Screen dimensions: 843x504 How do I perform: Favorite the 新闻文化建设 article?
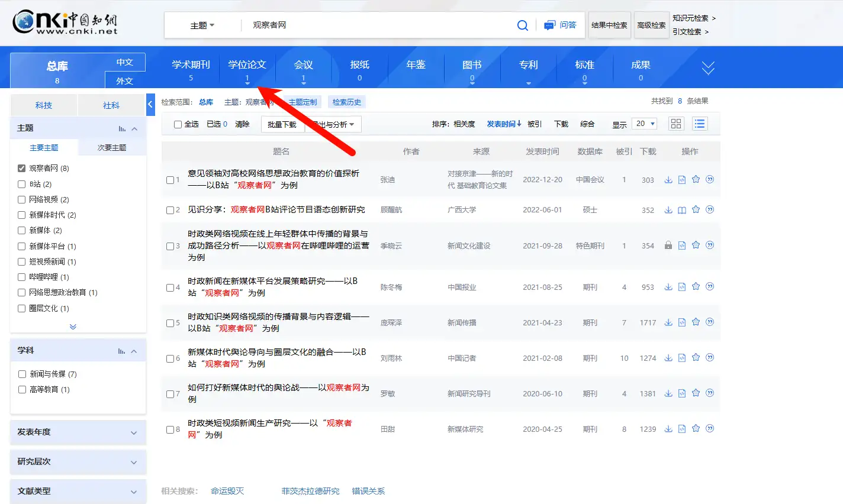pyautogui.click(x=696, y=245)
